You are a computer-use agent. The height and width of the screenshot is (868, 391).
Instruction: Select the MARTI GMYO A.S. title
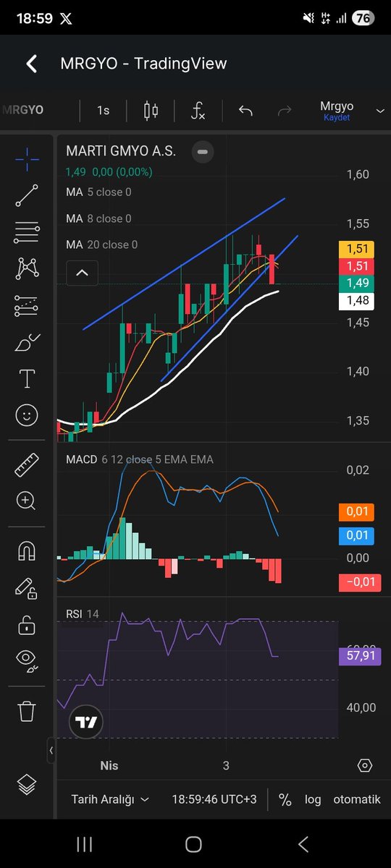click(121, 151)
